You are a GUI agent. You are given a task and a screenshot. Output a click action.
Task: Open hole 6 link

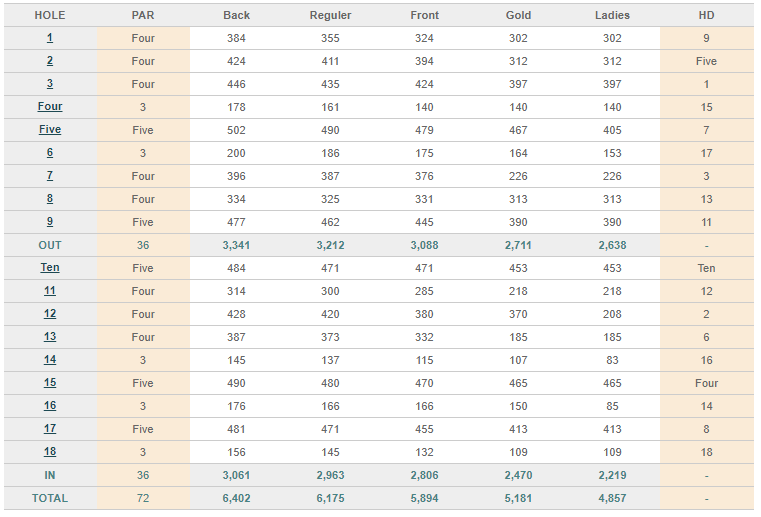[50, 152]
